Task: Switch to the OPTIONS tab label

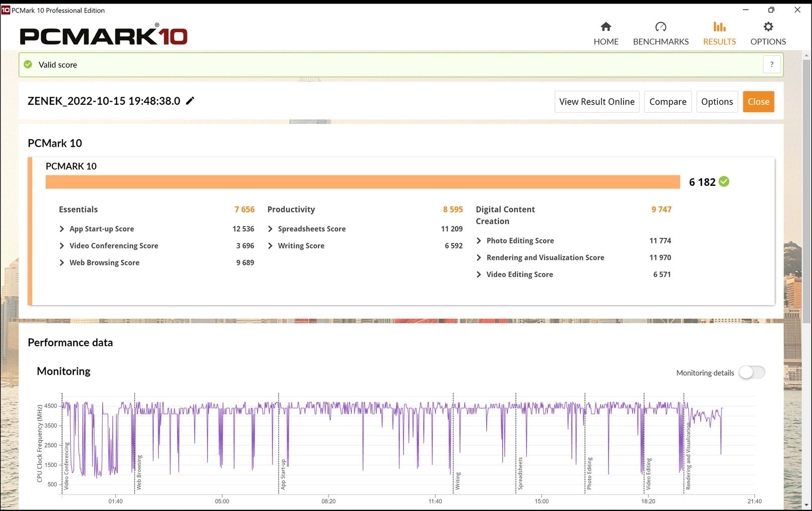Action: (x=768, y=42)
